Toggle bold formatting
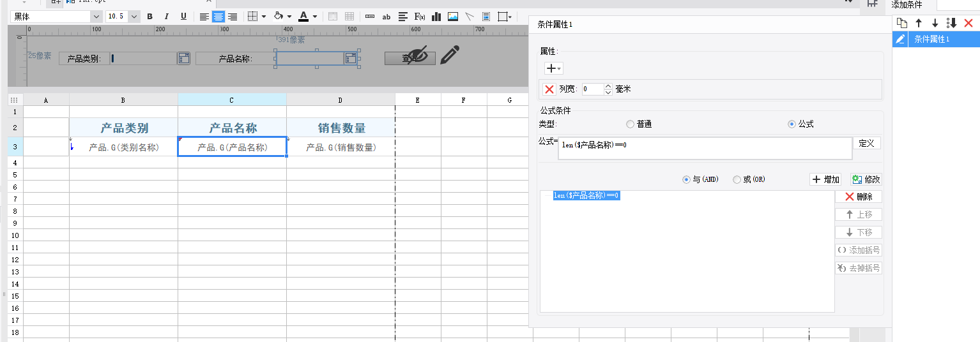The image size is (980, 342). coord(149,17)
